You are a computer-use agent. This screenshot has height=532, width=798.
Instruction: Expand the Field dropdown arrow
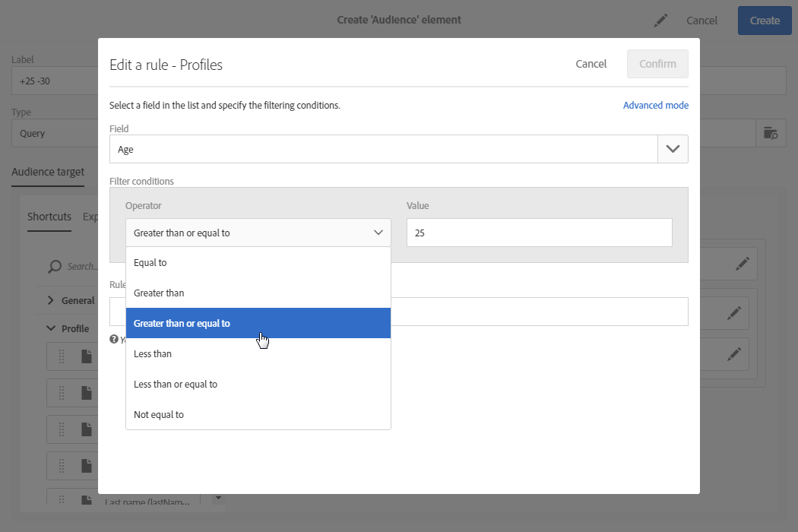click(673, 149)
